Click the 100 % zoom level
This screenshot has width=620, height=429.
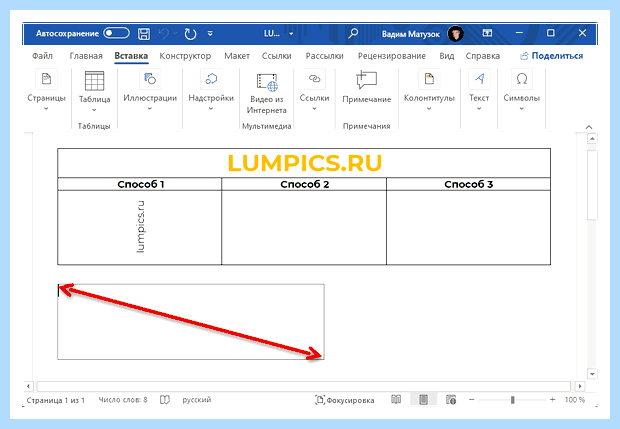click(x=575, y=400)
